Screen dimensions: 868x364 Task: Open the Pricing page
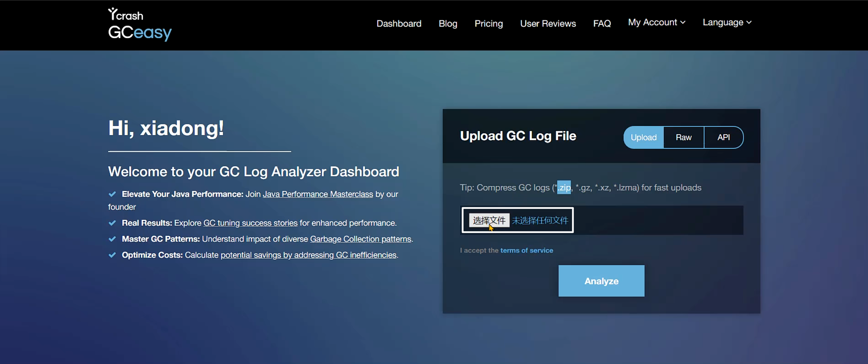[x=488, y=23]
